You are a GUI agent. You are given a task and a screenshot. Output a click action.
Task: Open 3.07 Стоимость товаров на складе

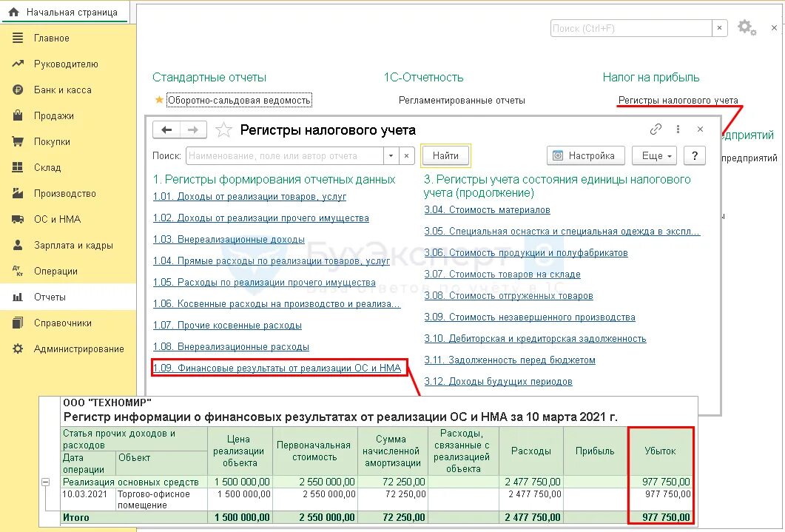[x=502, y=274]
